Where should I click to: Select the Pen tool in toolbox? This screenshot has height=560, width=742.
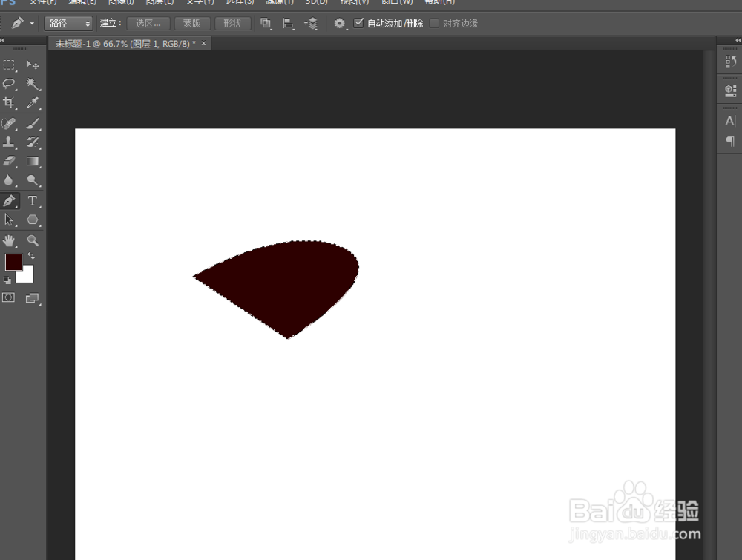pyautogui.click(x=9, y=201)
